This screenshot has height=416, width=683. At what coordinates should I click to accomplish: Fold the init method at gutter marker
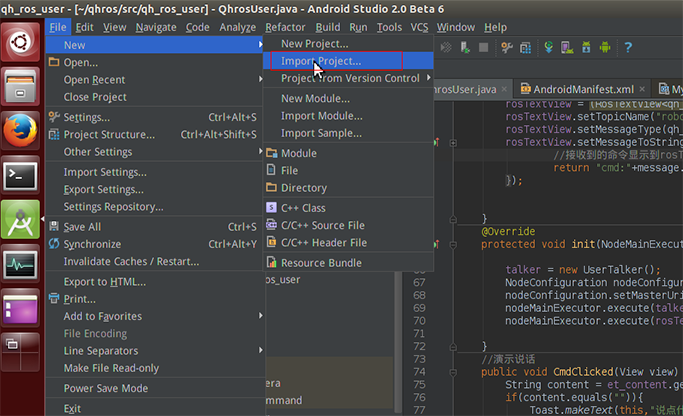[x=453, y=245]
